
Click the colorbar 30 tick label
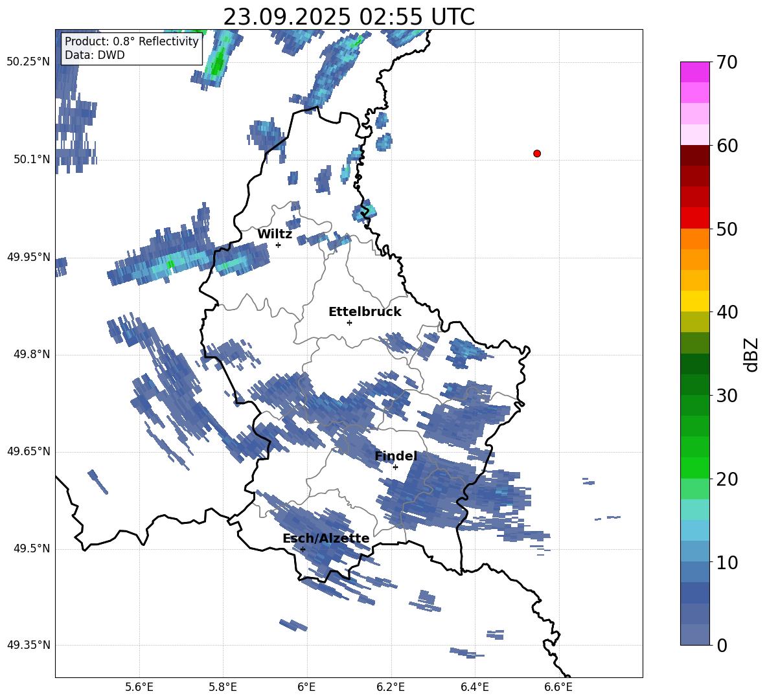pos(727,396)
